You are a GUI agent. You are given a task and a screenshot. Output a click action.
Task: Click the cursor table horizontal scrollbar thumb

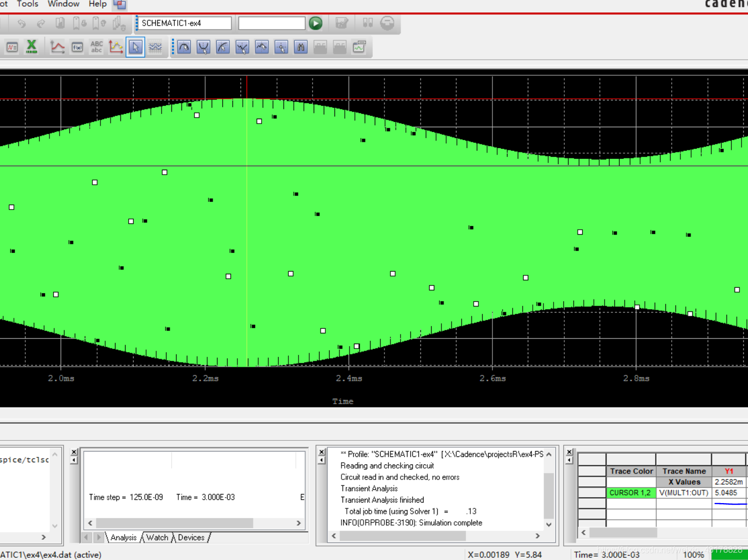click(x=623, y=533)
